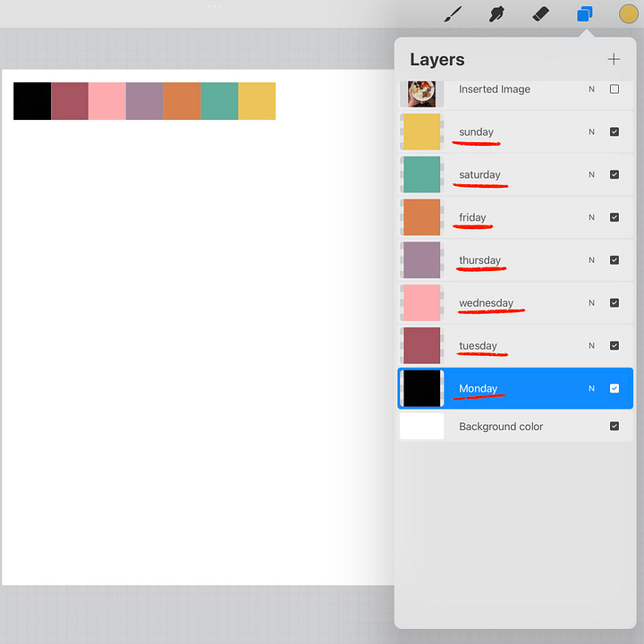Toggle Background color visibility checkbox
Viewport: 644px width, 644px height.
click(614, 427)
